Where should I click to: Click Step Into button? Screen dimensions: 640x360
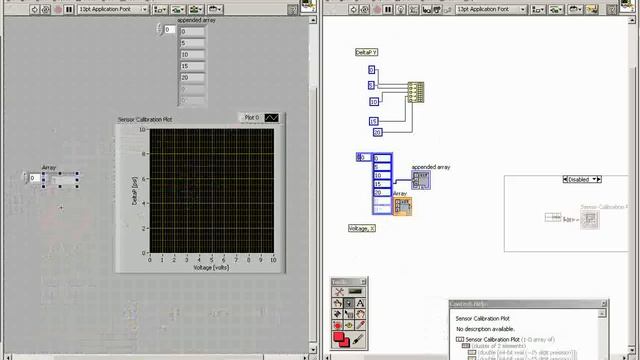coord(427,9)
